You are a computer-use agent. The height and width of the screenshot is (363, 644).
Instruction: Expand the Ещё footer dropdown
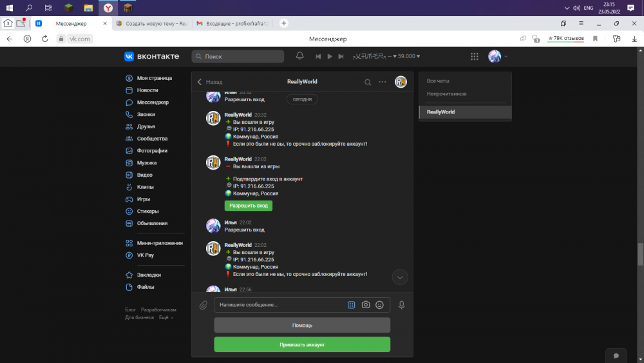pyautogui.click(x=166, y=317)
